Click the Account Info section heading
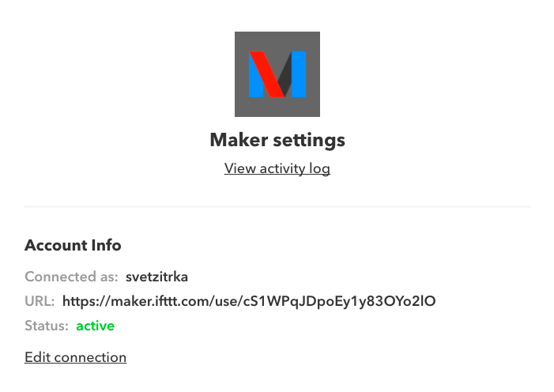 click(73, 245)
